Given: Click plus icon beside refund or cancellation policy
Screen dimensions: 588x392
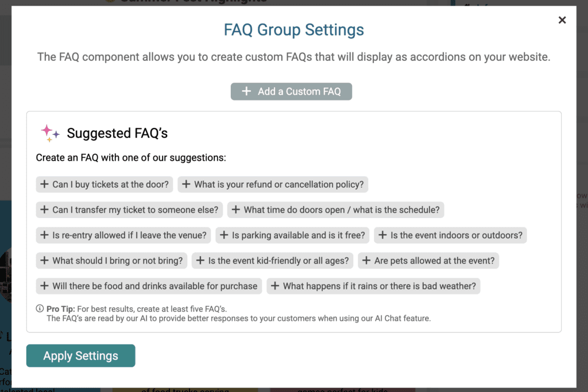Looking at the screenshot, I should pos(186,184).
